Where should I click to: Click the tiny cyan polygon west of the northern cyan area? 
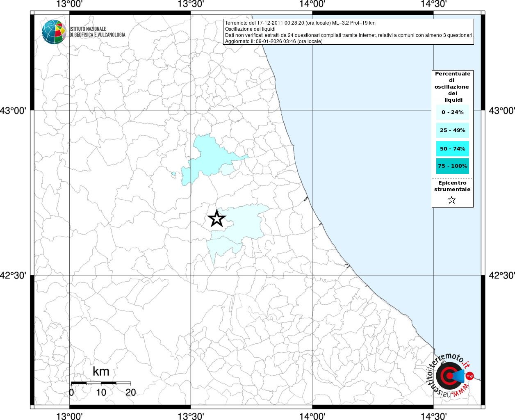(174, 173)
